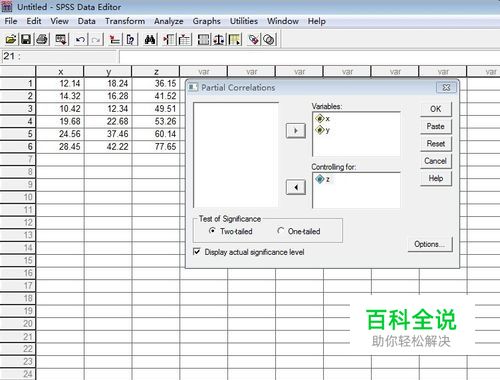This screenshot has height=380, width=500.
Task: Click the Paste button
Action: [x=436, y=126]
